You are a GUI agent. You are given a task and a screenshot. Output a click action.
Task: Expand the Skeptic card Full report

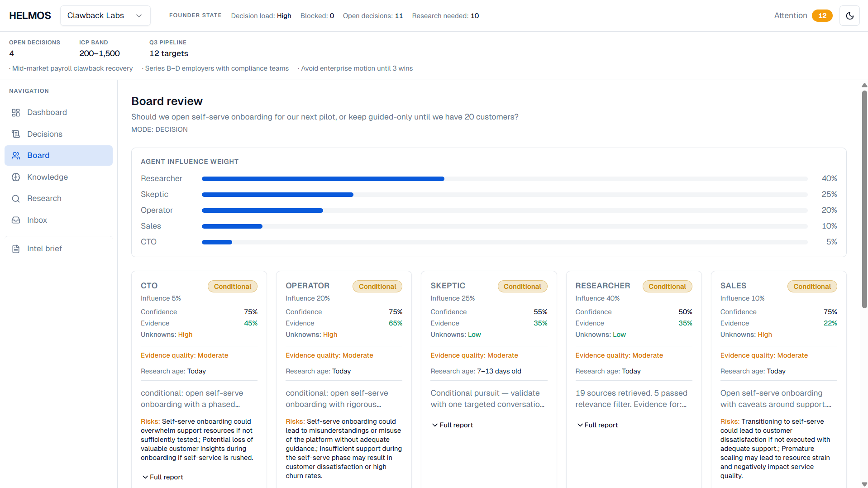(453, 425)
